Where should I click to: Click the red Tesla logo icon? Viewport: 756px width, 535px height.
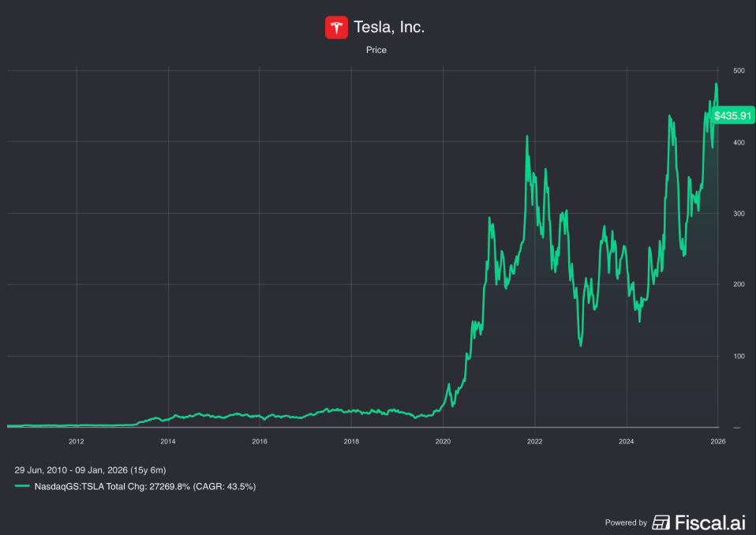coord(336,27)
